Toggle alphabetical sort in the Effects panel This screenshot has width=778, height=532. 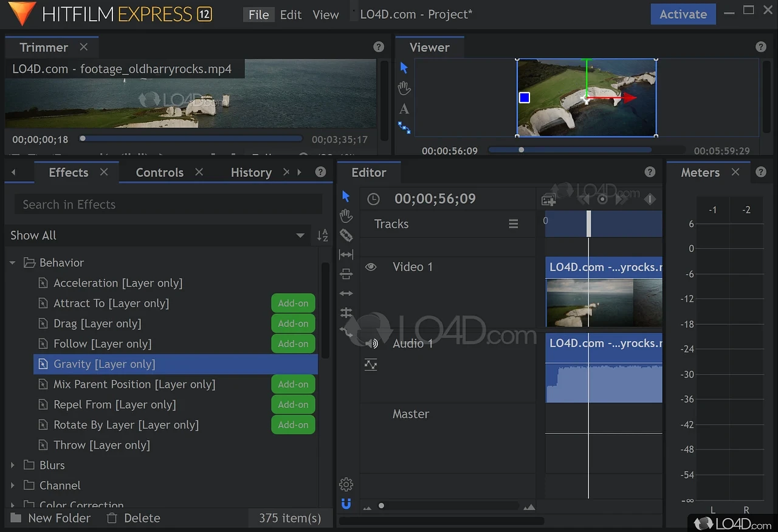click(x=323, y=235)
